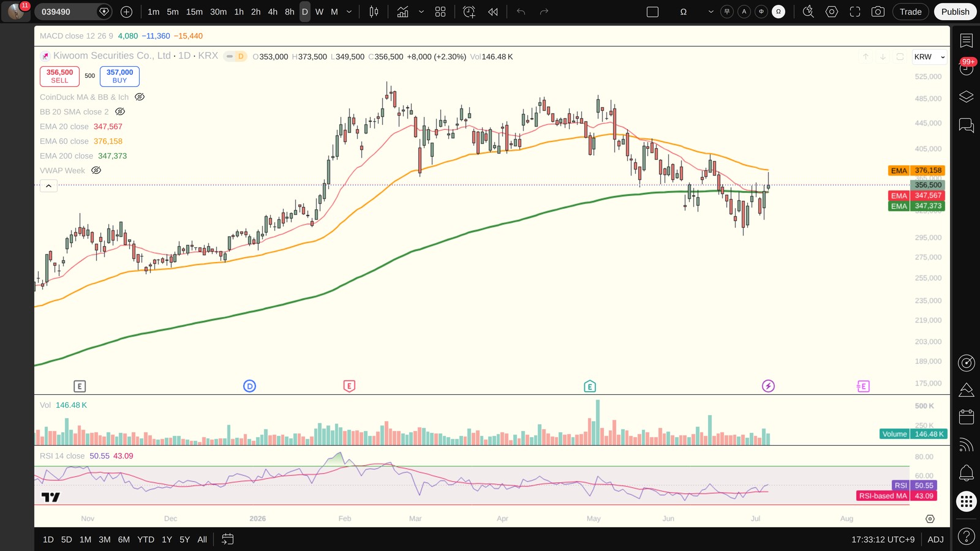Open the calendar icon in right sidebar
Viewport: 980px width, 551px height.
(x=967, y=417)
